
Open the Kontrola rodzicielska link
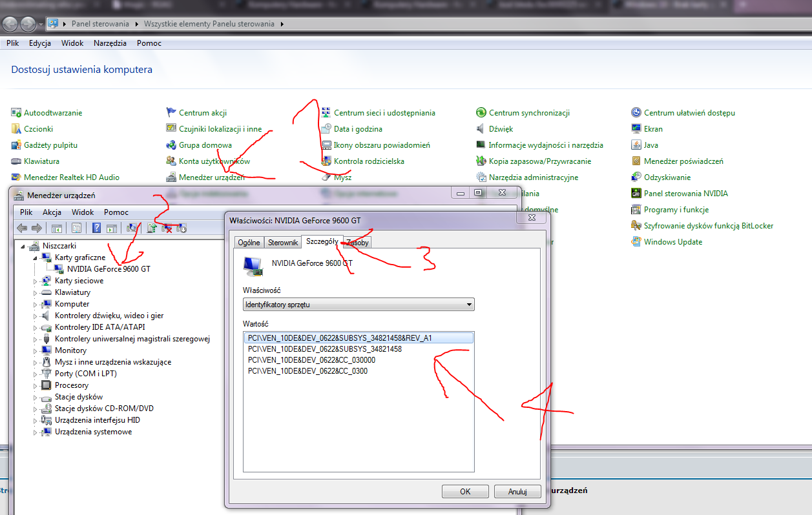(x=369, y=161)
